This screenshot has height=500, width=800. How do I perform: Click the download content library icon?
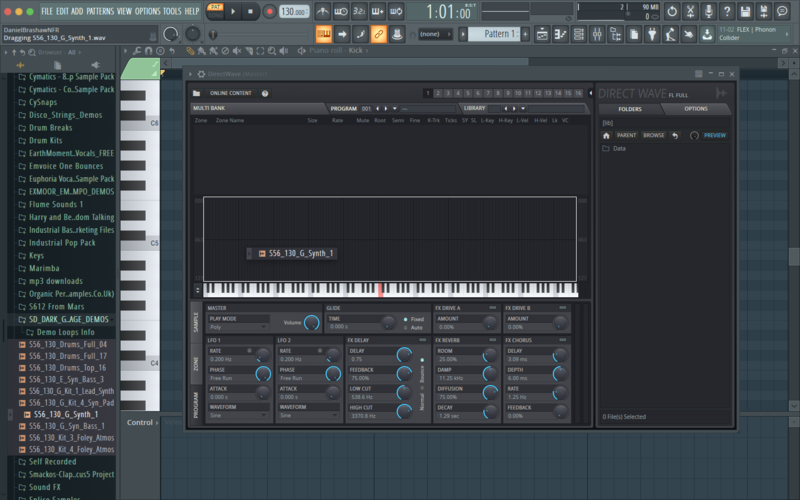[x=707, y=34]
